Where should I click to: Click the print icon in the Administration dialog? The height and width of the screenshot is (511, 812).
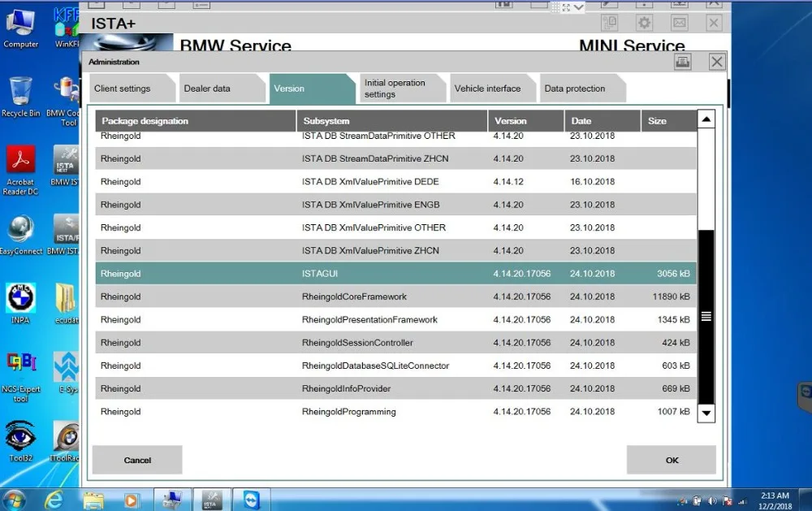(x=683, y=63)
